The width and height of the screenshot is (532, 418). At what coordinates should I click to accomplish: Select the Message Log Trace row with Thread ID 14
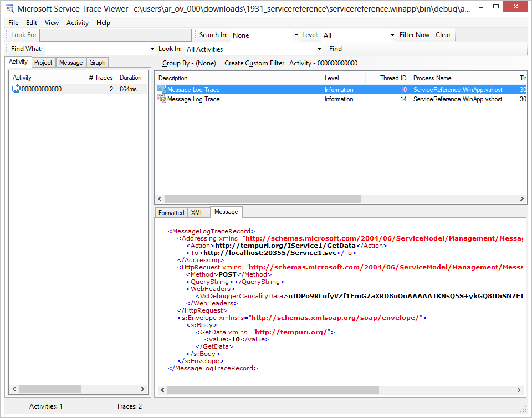[341, 99]
